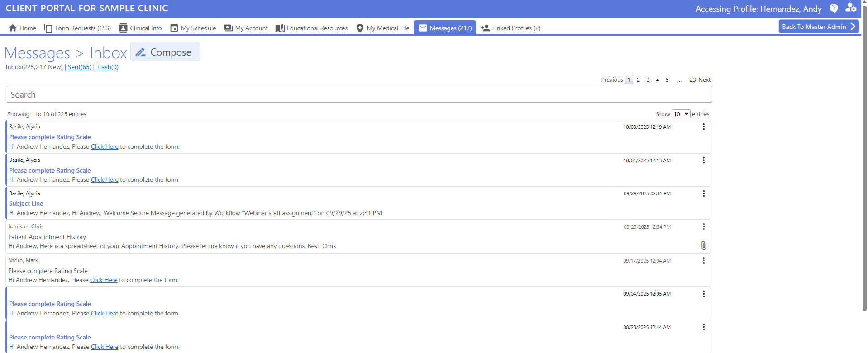This screenshot has height=353, width=868.
Task: Click Messages breadcrumb heading
Action: point(37,53)
